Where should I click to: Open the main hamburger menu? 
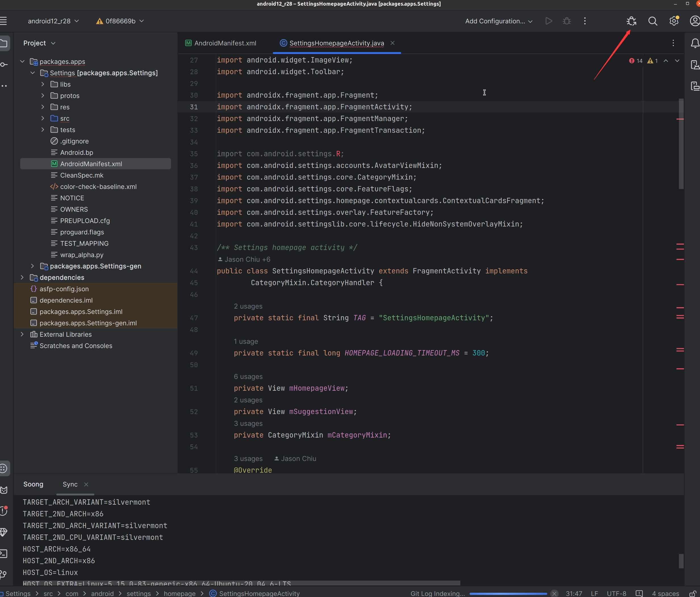tap(4, 21)
